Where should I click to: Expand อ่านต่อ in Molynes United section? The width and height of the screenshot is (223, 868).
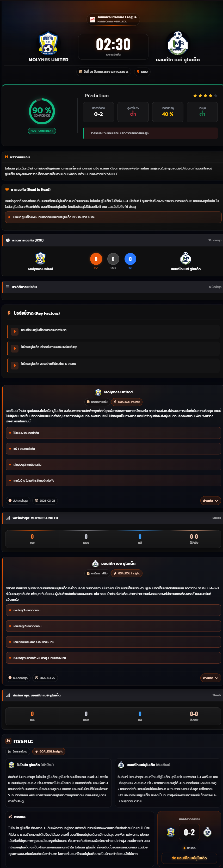pos(210,500)
